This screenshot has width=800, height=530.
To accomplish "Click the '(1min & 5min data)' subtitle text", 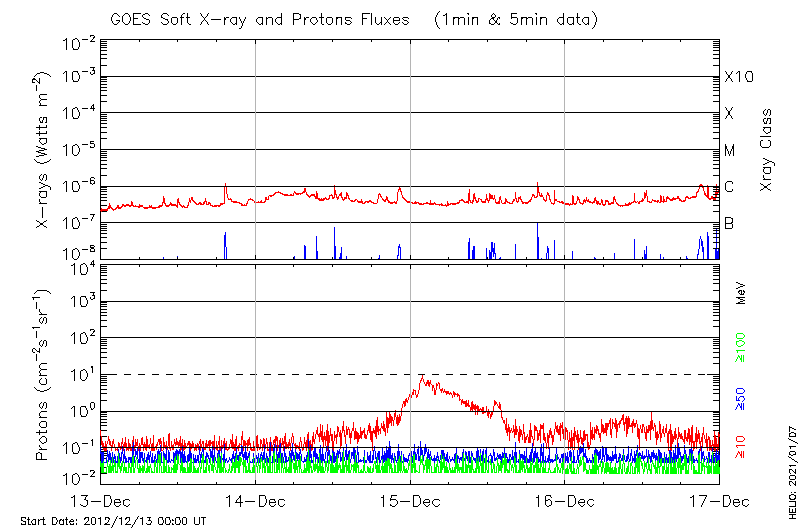I will [x=510, y=20].
